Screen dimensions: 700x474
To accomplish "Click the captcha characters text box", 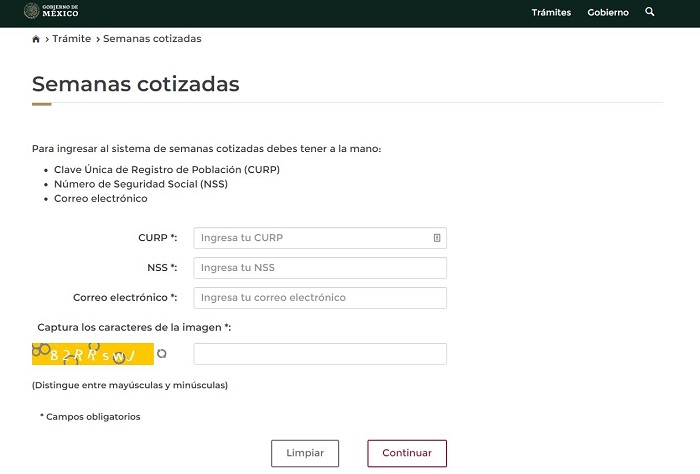I will 320,354.
